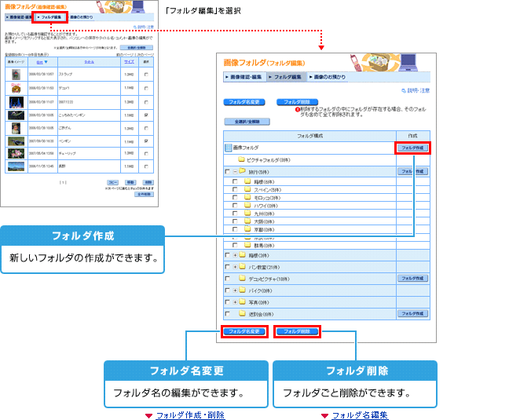Check the box for the スペイン folder
The image size is (509, 420).
235,190
